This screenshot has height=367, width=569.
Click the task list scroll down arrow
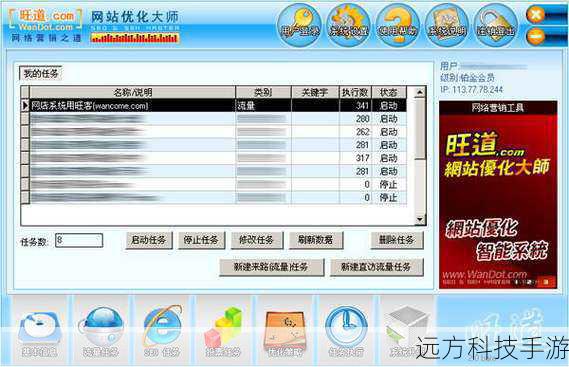tap(420, 219)
